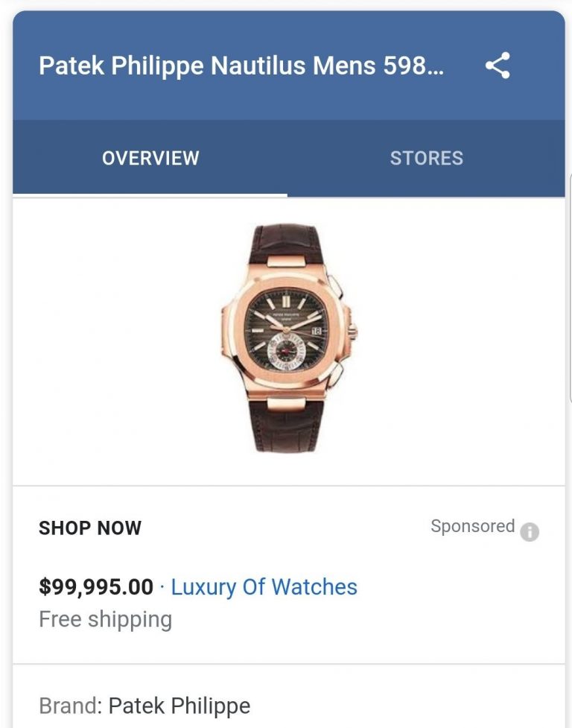Tap the share icon in the header

pyautogui.click(x=498, y=66)
